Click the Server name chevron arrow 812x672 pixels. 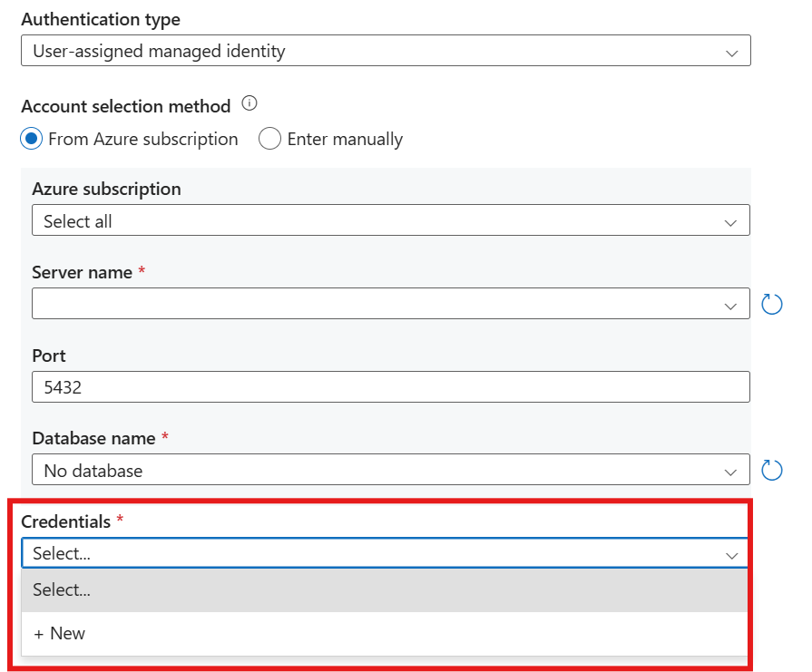(731, 305)
